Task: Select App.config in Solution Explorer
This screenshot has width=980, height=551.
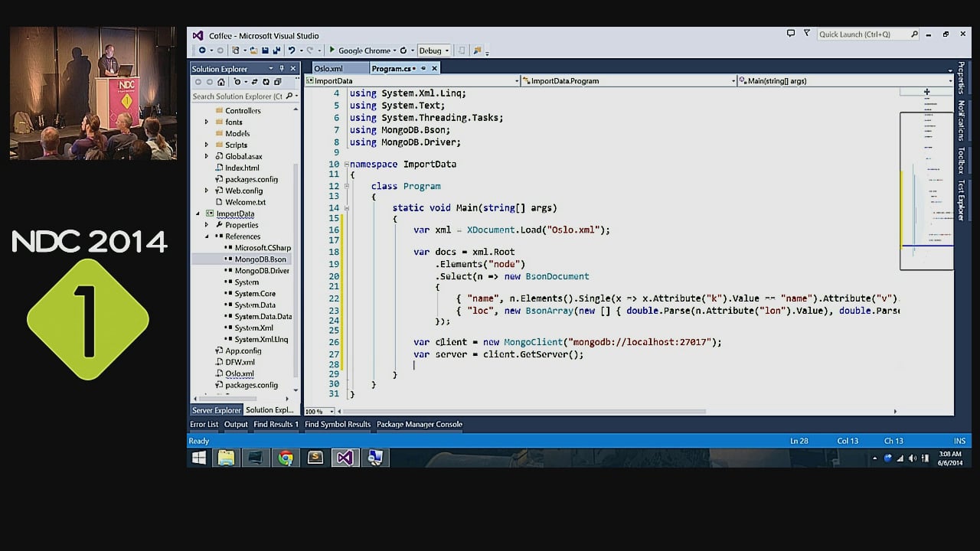Action: (243, 351)
